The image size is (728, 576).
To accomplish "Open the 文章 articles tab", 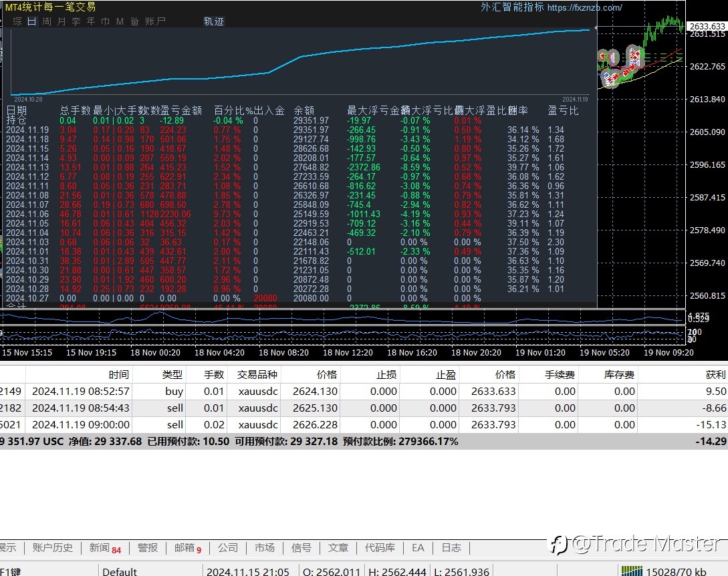I will [338, 548].
